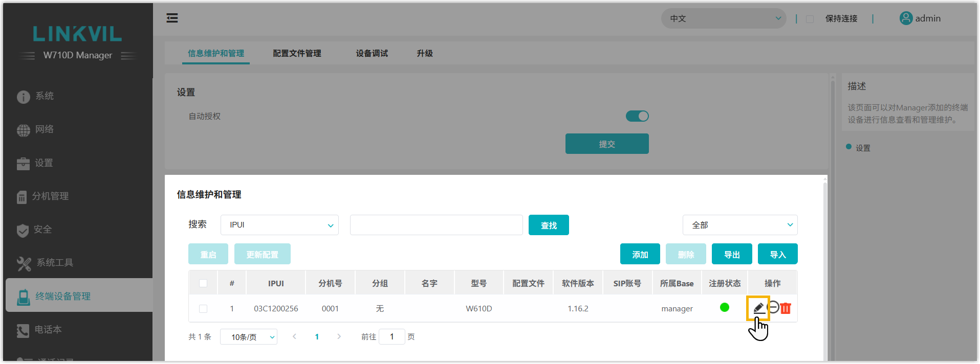The width and height of the screenshot is (980, 364).
Task: Open 系统 section in the sidebar
Action: click(45, 96)
